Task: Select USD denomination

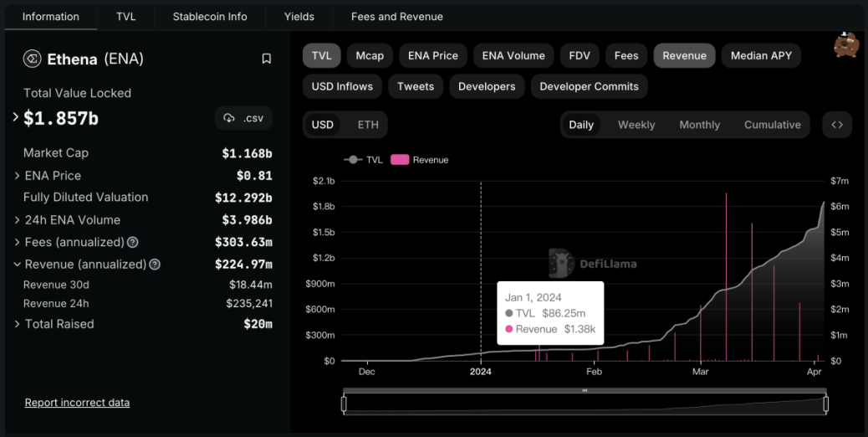Action: (x=322, y=125)
